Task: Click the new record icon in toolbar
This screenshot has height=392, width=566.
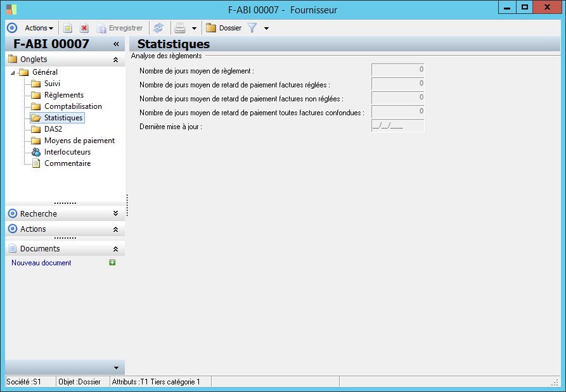Action: click(x=68, y=28)
